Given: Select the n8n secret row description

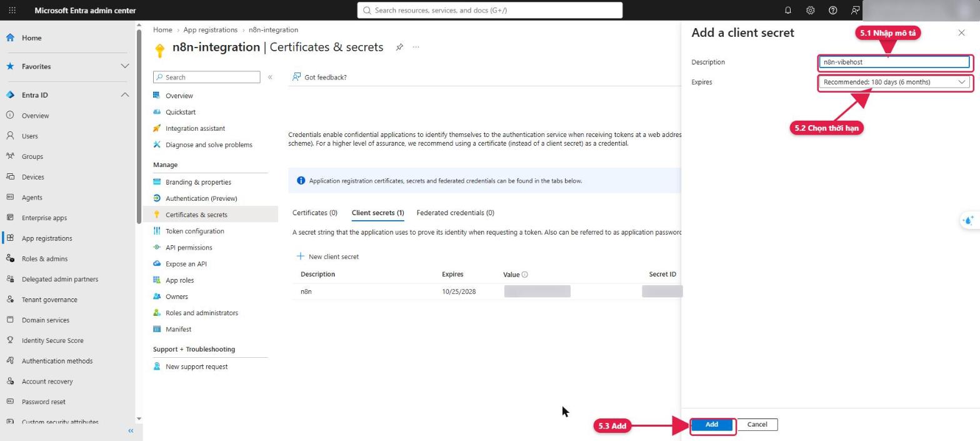Looking at the screenshot, I should [x=306, y=291].
